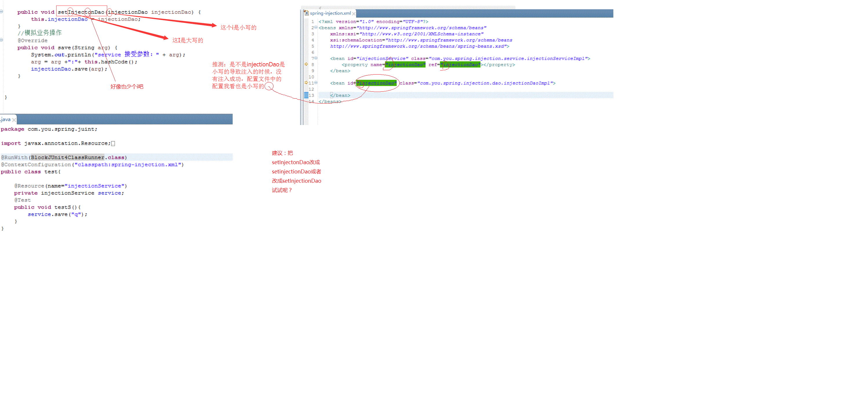Click the closing </beans> tag on line 14
This screenshot has height=402, width=868.
coord(330,102)
